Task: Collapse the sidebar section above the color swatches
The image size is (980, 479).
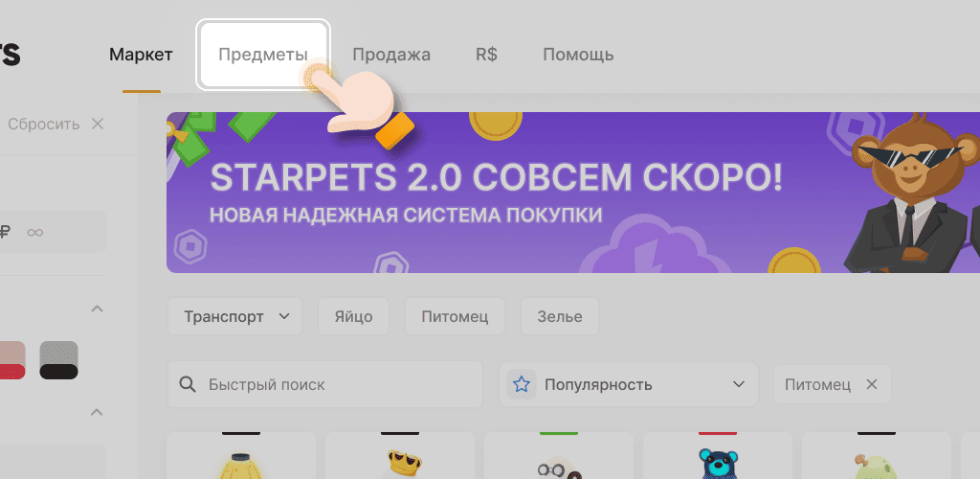Action: (x=97, y=309)
